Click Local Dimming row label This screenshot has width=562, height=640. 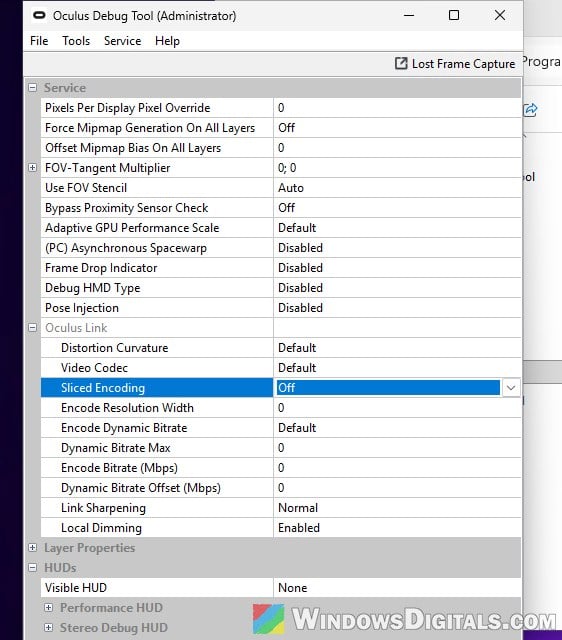[101, 528]
